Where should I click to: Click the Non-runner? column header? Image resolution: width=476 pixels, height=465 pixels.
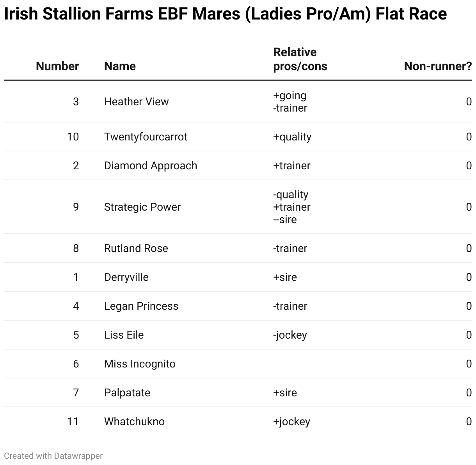[438, 66]
